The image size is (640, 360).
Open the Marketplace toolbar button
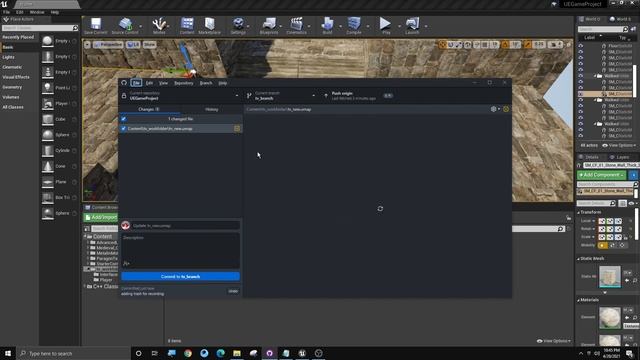[209, 26]
